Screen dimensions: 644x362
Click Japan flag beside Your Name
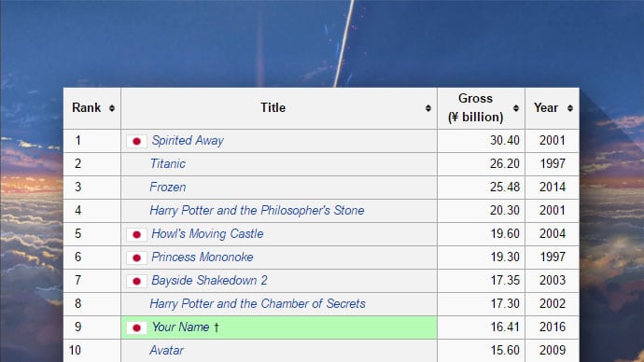coord(137,327)
